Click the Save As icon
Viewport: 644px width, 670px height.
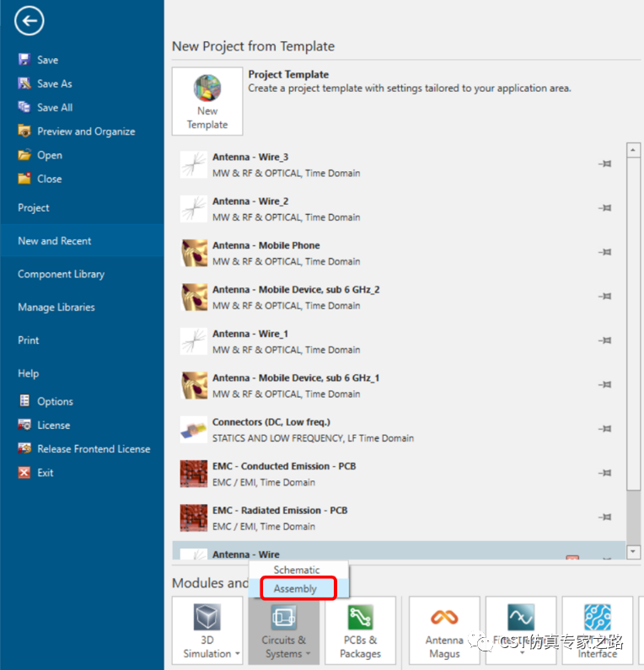24,83
